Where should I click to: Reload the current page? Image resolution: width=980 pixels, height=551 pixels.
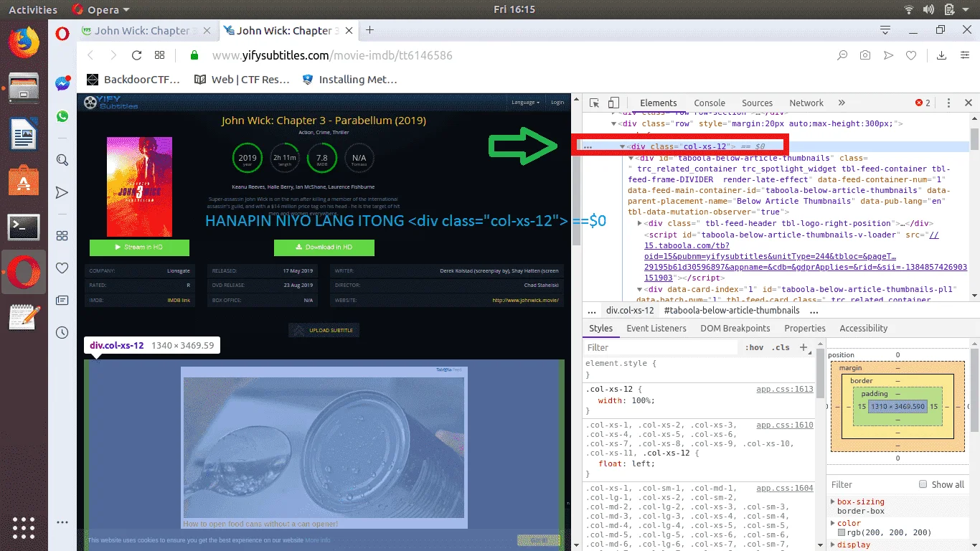pos(136,55)
